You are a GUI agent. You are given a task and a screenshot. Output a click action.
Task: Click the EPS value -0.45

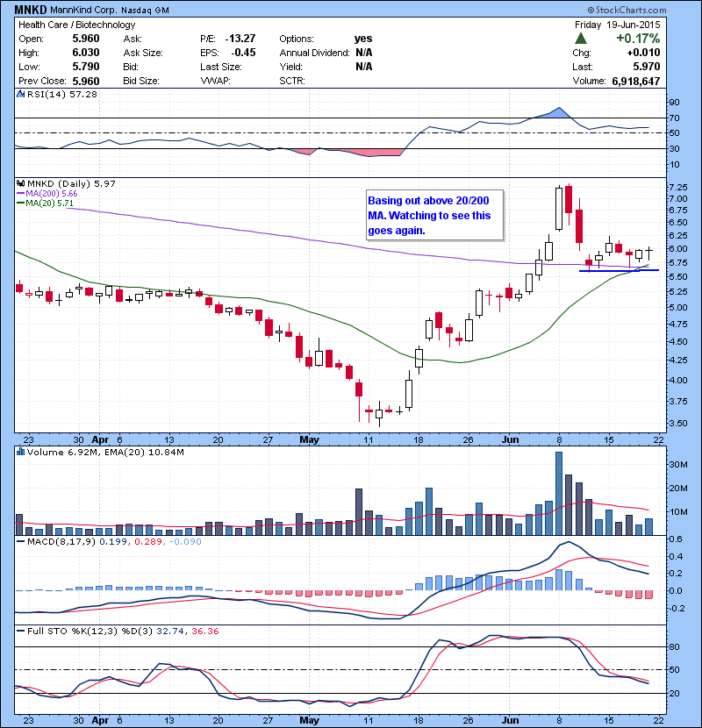pyautogui.click(x=243, y=53)
